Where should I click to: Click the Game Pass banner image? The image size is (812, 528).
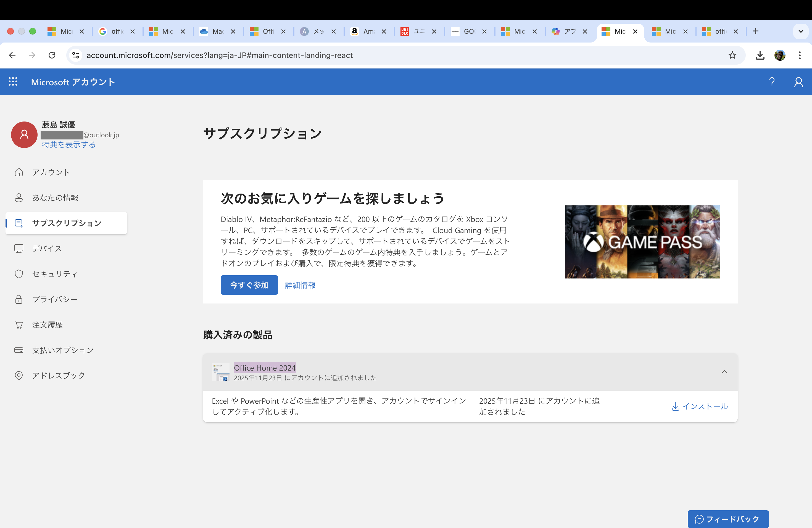642,242
